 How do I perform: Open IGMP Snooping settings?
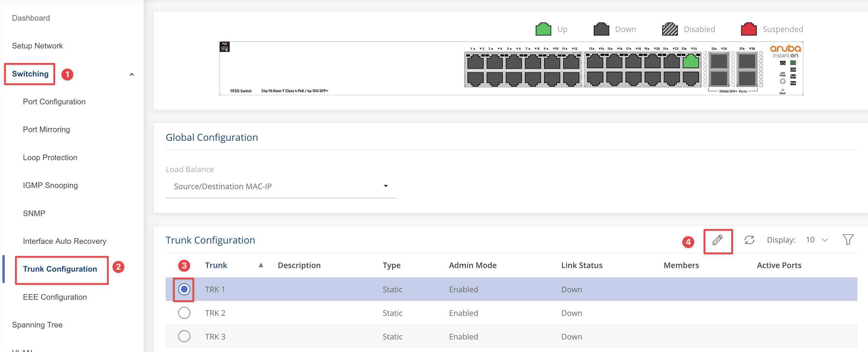coord(50,186)
